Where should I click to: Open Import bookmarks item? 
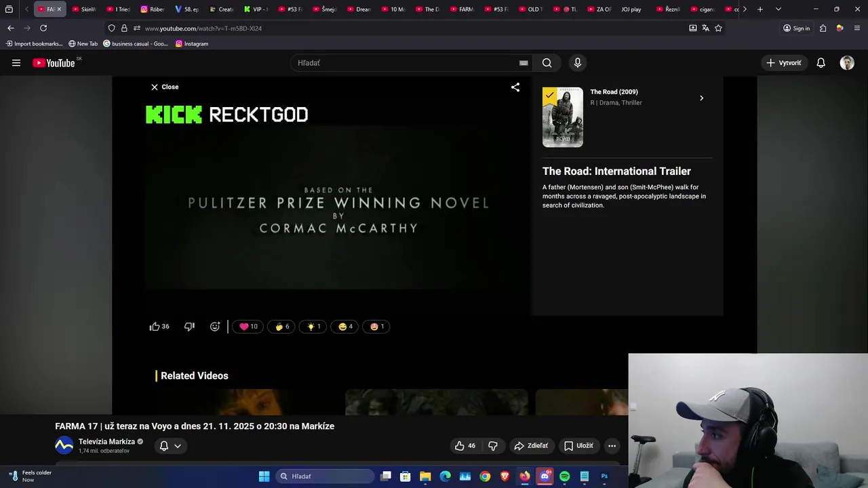pyautogui.click(x=34, y=44)
